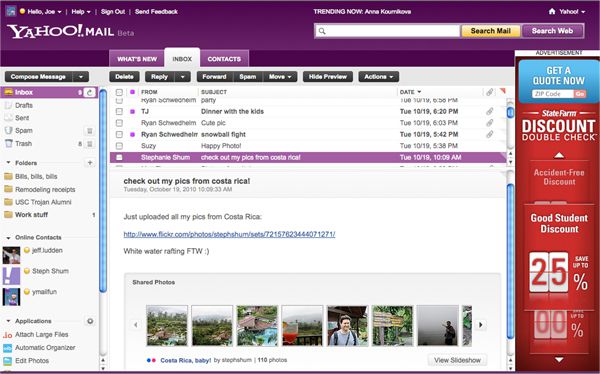Check the box for Ryan's party message

point(119,101)
